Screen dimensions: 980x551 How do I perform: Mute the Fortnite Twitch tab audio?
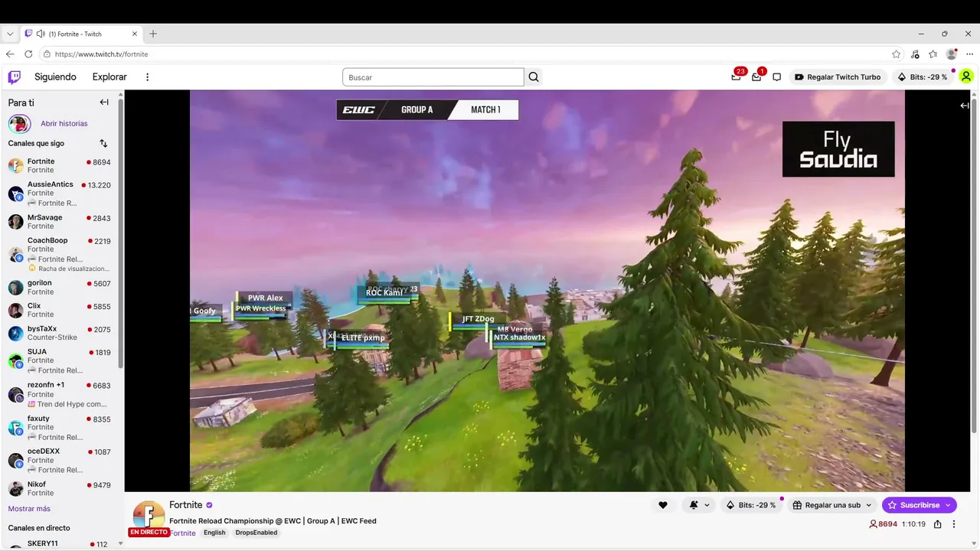click(41, 34)
